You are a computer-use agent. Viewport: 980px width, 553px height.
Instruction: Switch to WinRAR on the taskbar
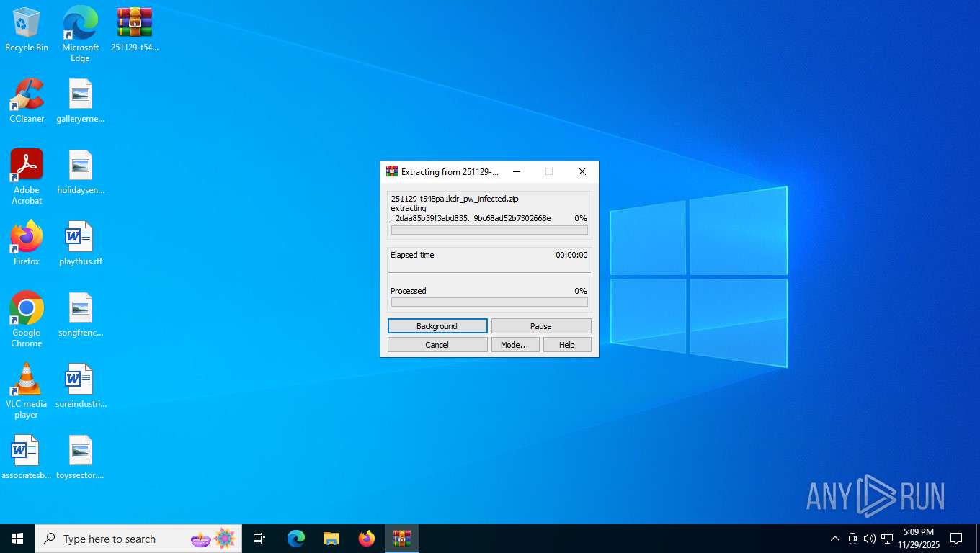[x=402, y=539]
